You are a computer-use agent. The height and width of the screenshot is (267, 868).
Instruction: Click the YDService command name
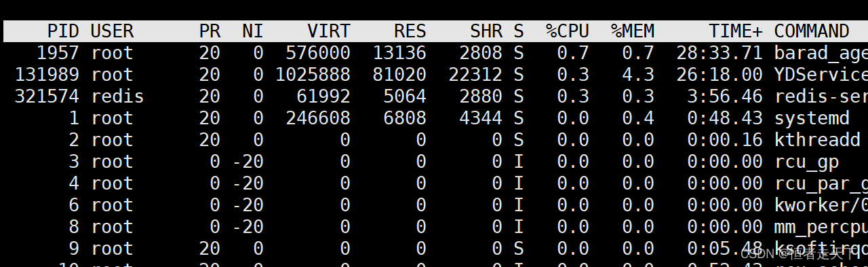click(x=821, y=75)
